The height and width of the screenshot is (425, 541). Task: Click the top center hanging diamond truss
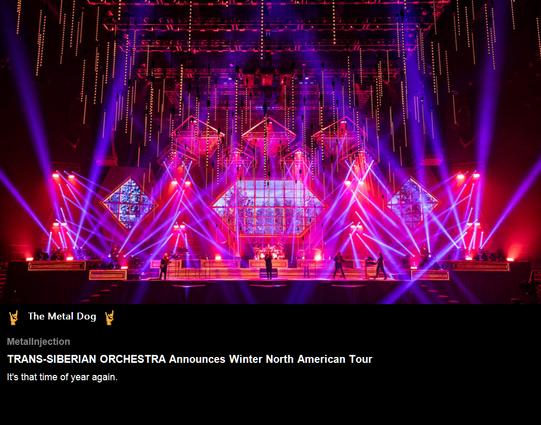[x=268, y=135]
